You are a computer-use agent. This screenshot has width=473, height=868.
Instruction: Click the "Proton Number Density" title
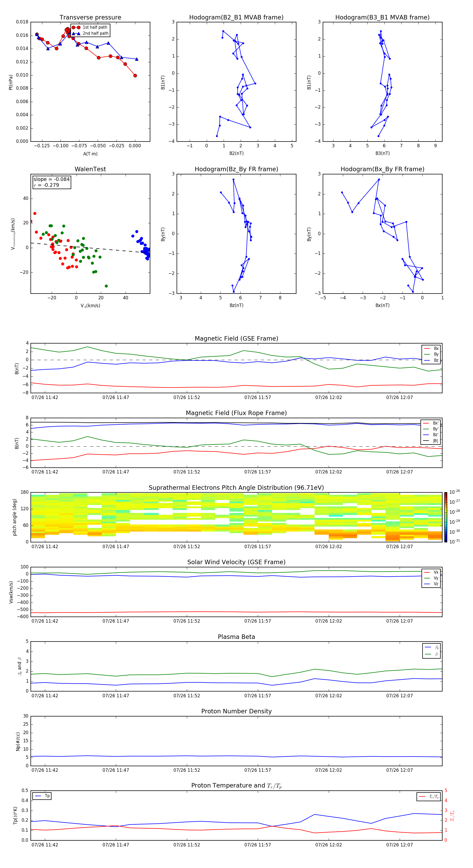coord(236,711)
